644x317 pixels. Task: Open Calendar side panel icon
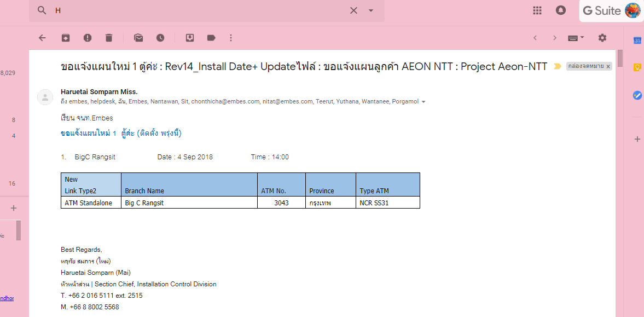pyautogui.click(x=637, y=41)
